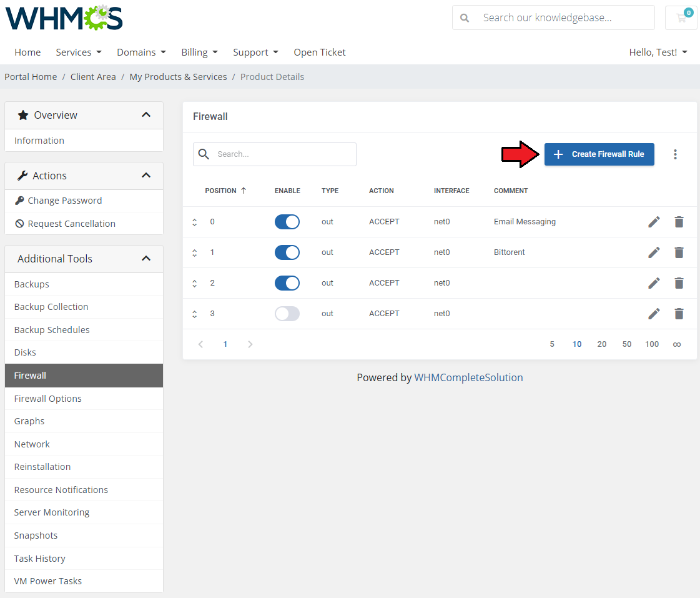Edit the Bittorent firewall rule
700x598 pixels.
(x=654, y=252)
